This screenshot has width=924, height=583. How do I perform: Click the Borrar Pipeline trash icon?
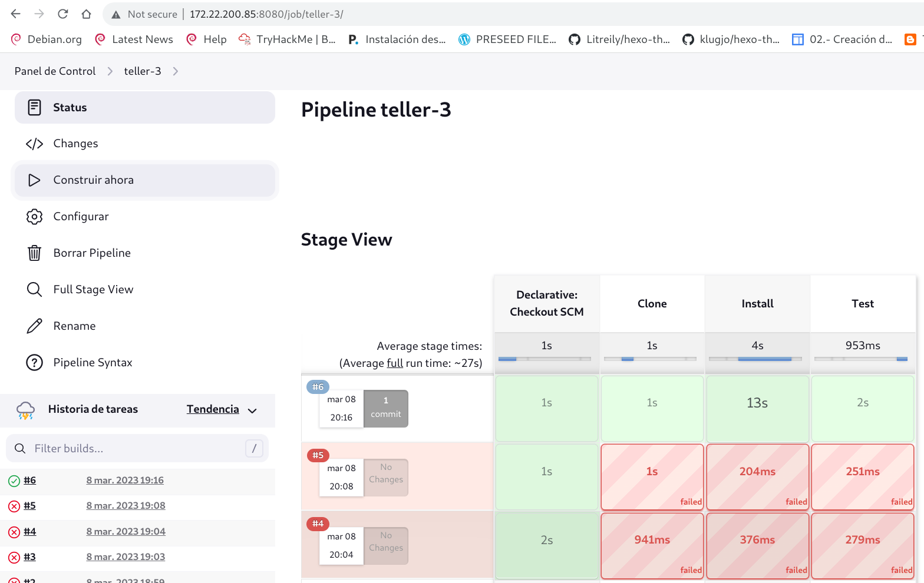tap(34, 253)
